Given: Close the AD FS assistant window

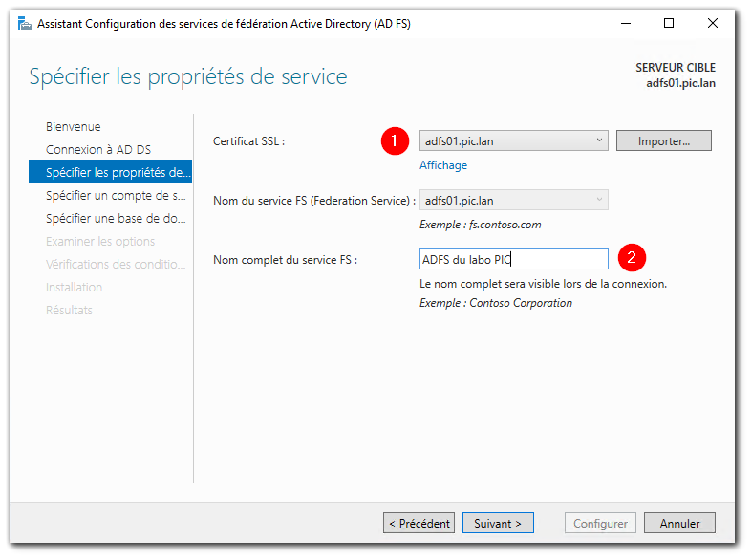Looking at the screenshot, I should pos(713,24).
